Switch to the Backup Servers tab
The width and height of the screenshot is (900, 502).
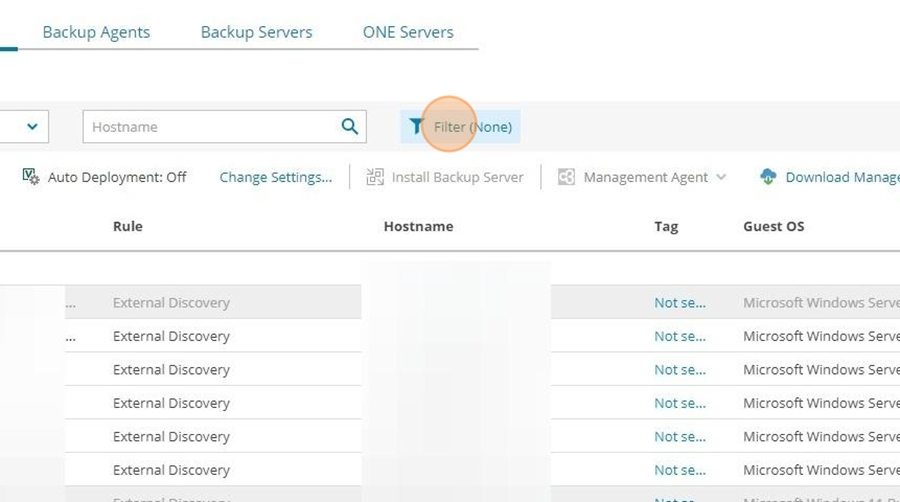click(257, 32)
